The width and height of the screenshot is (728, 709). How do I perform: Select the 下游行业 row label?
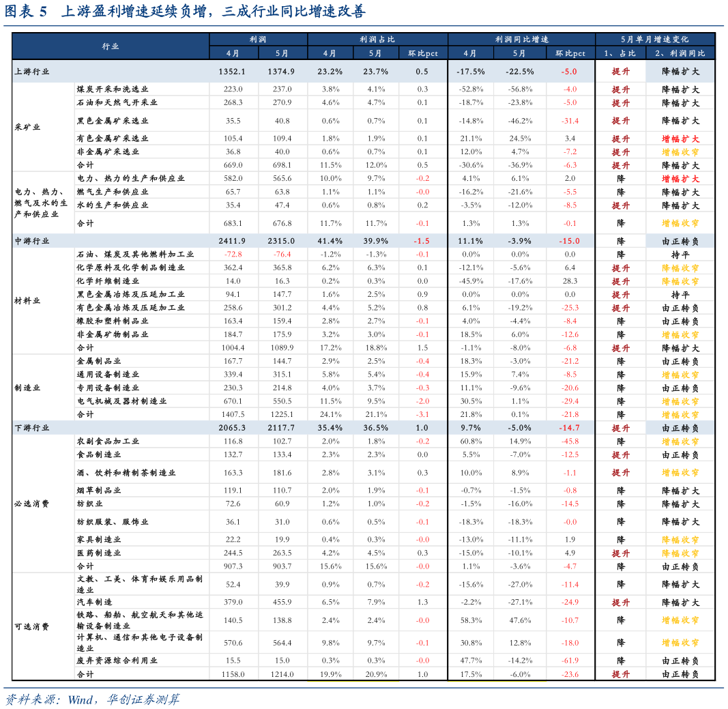point(32,428)
